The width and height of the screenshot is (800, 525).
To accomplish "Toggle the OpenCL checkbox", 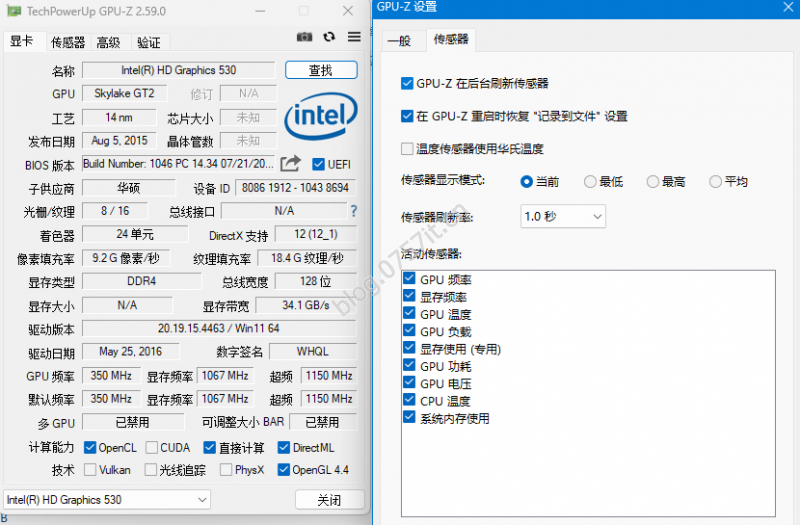I will [90, 447].
